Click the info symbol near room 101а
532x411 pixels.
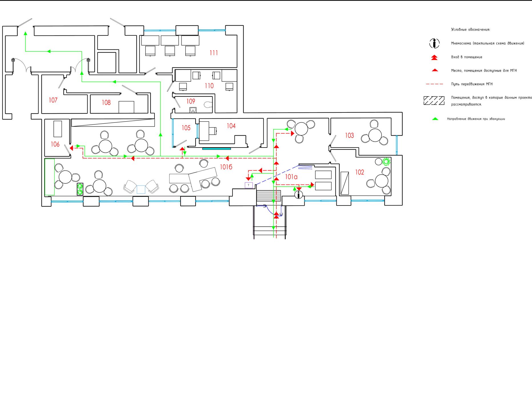(x=298, y=195)
